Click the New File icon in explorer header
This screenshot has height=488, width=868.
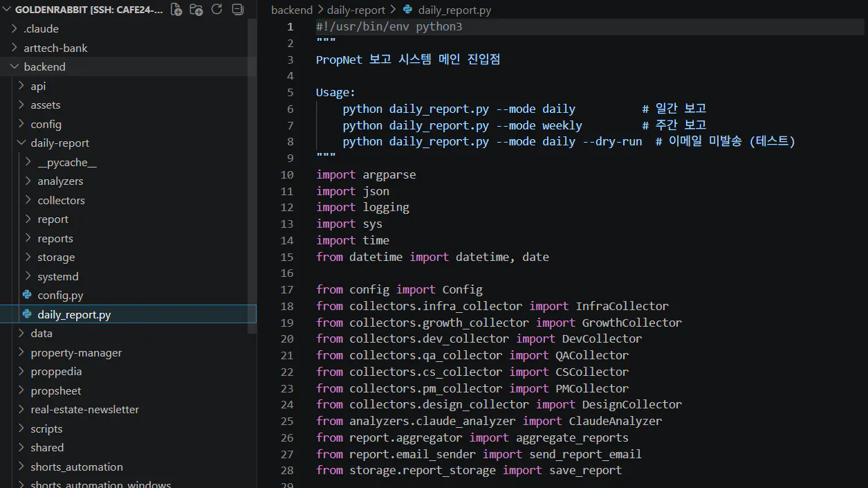pyautogui.click(x=176, y=10)
